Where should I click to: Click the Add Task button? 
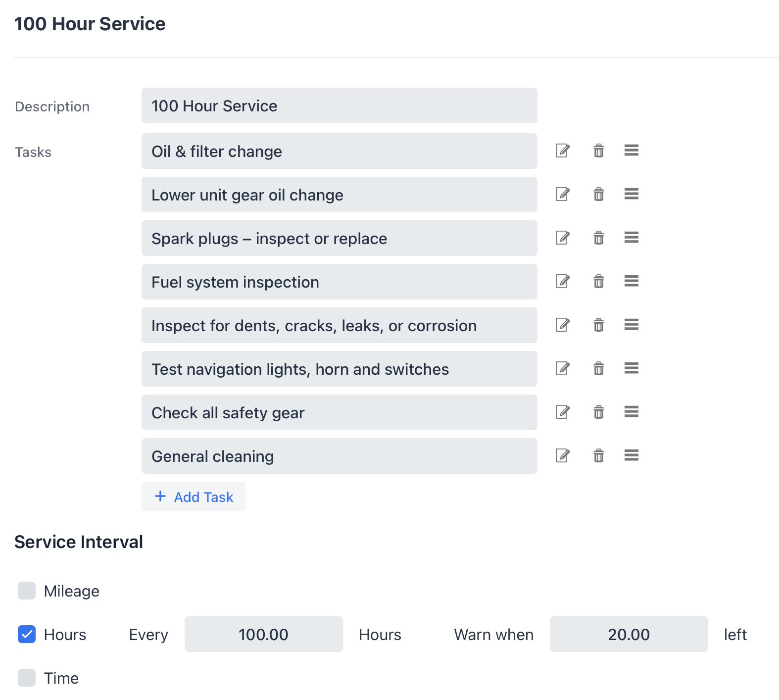tap(194, 497)
